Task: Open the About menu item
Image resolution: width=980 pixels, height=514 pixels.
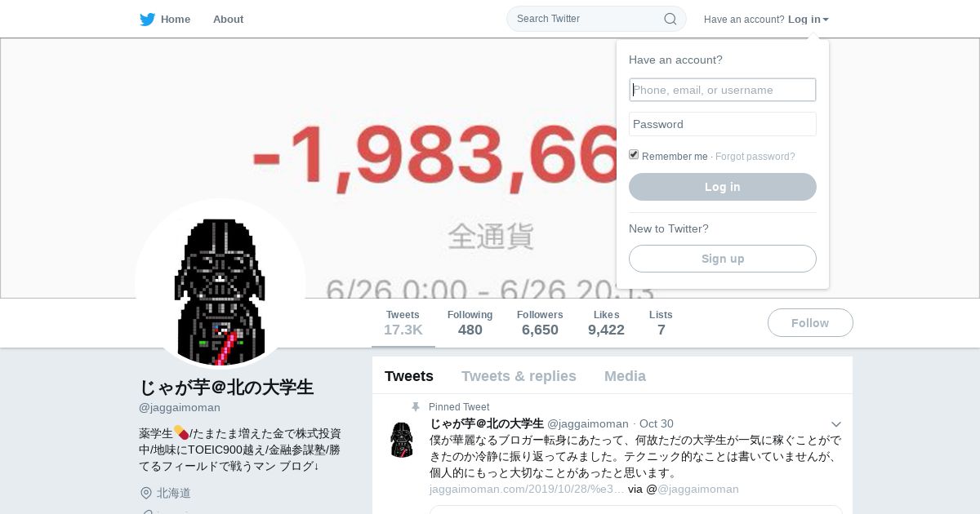Action: (x=228, y=20)
